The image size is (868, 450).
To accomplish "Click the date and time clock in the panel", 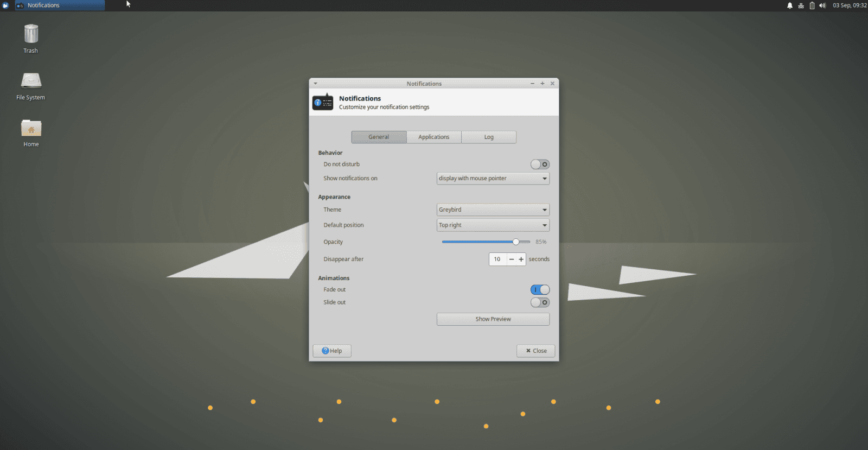I will coord(850,5).
